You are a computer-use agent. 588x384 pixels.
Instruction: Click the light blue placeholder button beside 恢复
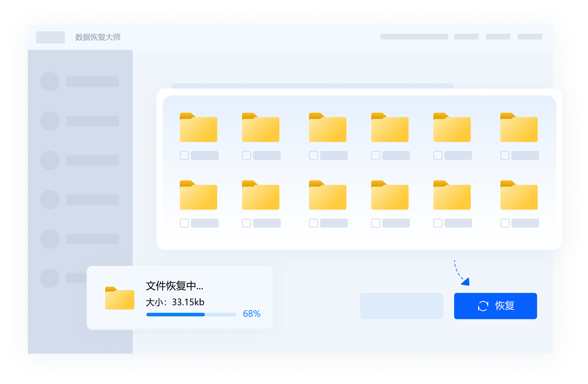pyautogui.click(x=402, y=306)
